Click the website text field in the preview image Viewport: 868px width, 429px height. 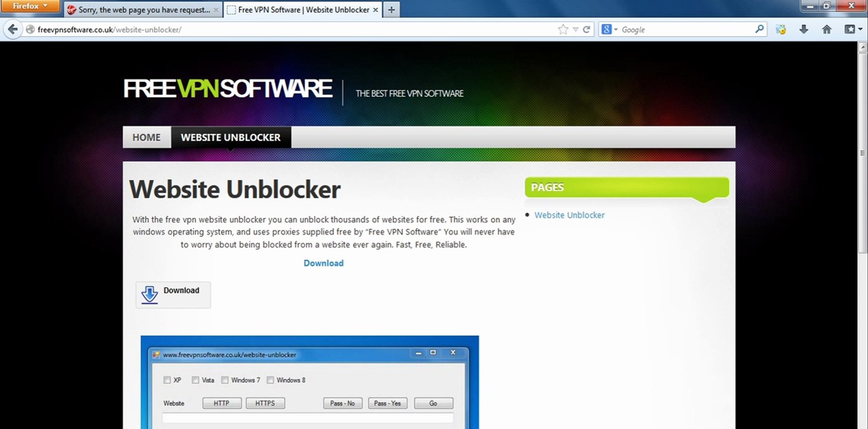point(308,418)
